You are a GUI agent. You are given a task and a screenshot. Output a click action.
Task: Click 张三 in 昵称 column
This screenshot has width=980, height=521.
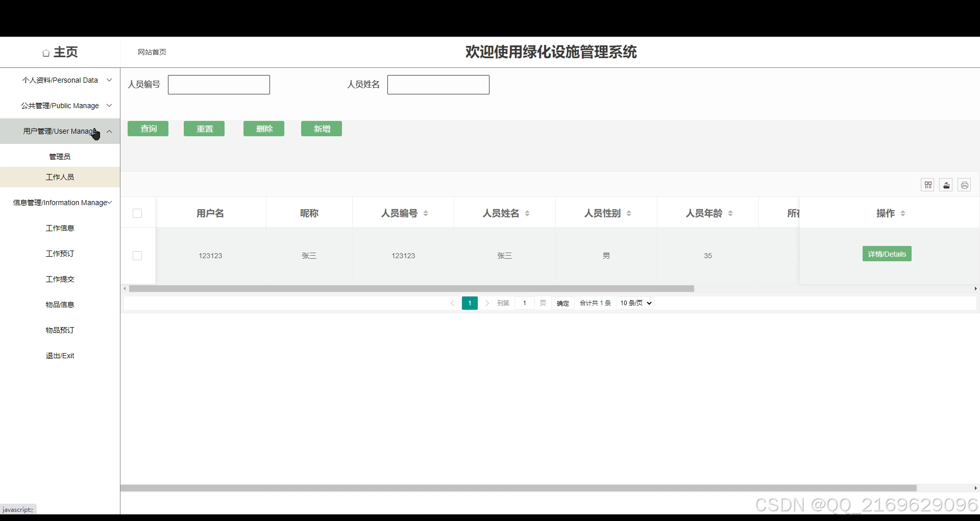[309, 256]
